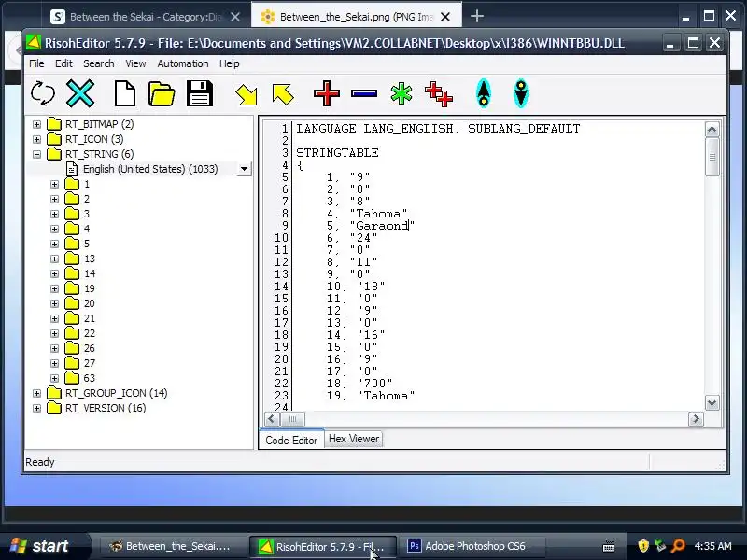Viewport: 747px width, 560px height.
Task: Open the Automation menu
Action: coord(183,63)
